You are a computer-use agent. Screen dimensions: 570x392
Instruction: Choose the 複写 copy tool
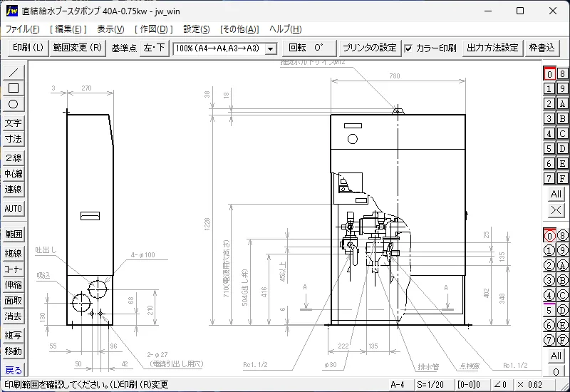pyautogui.click(x=14, y=335)
